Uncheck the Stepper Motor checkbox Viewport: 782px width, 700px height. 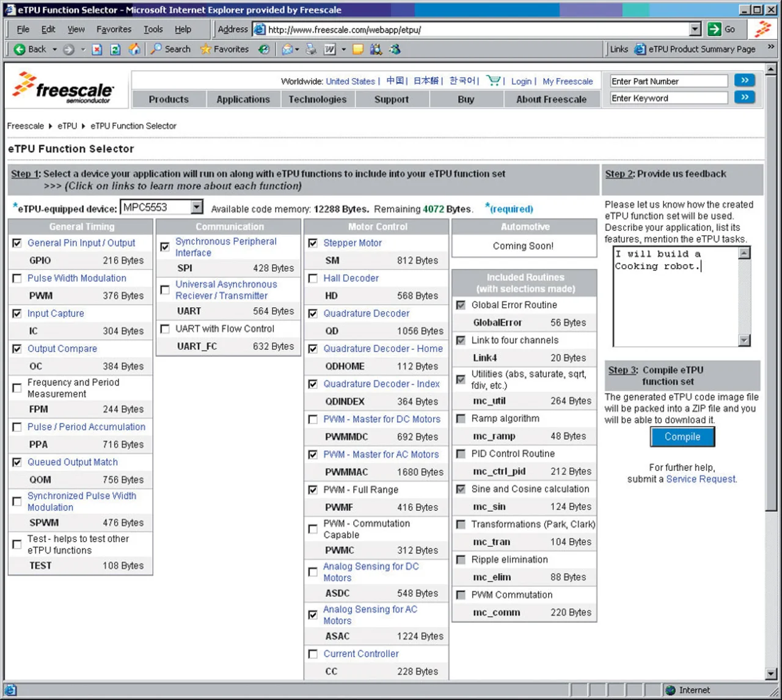point(313,243)
